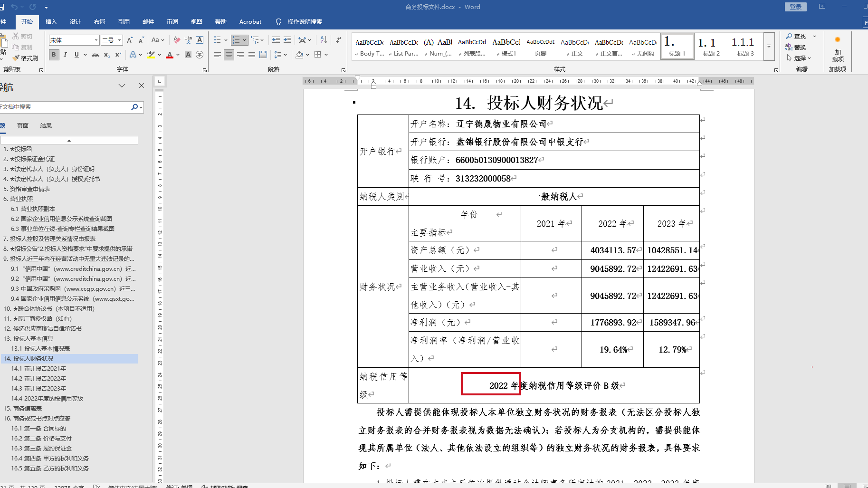868x488 pixels.
Task: Show Pages (页面) in navigation pane
Action: point(22,126)
